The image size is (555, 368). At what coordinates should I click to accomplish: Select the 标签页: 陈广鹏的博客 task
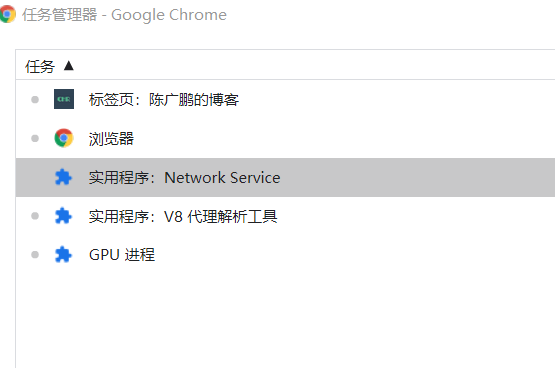(x=285, y=99)
